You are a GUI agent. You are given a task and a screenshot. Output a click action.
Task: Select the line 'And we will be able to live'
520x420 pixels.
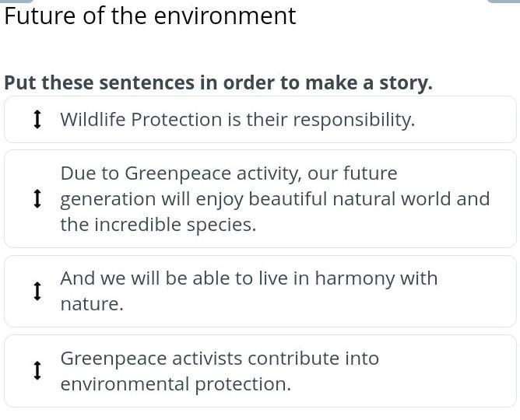tap(249, 278)
